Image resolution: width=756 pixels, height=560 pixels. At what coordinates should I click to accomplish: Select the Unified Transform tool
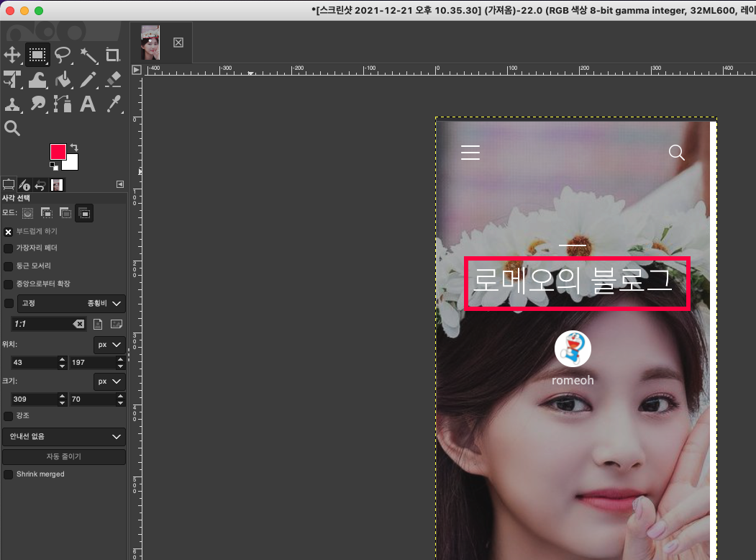[12, 80]
